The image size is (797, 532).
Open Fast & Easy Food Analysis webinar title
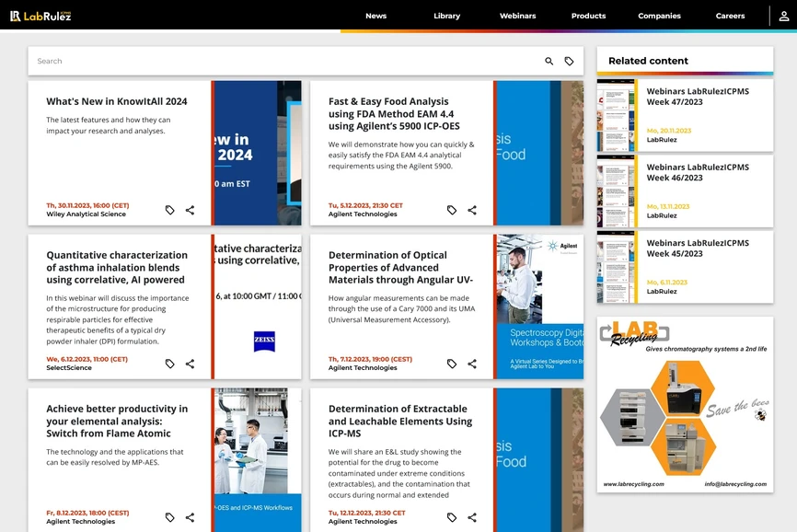(394, 114)
